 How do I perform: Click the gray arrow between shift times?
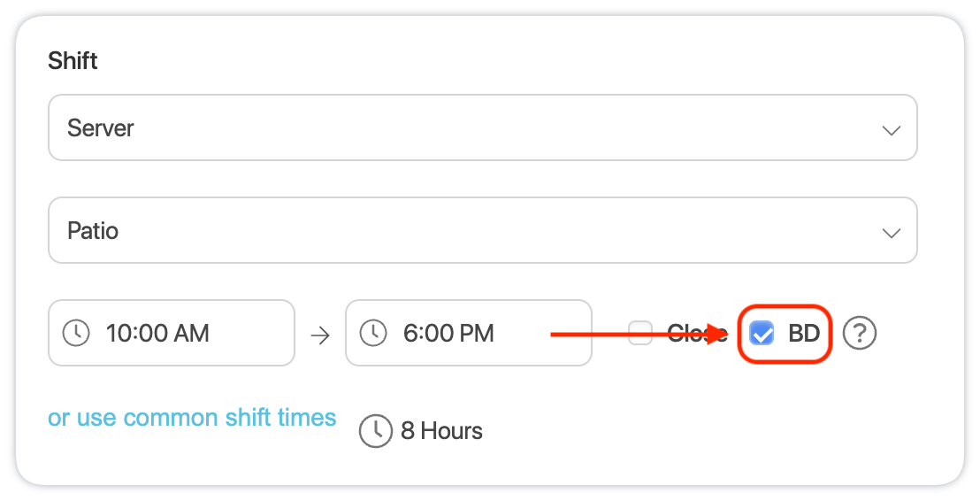[319, 335]
